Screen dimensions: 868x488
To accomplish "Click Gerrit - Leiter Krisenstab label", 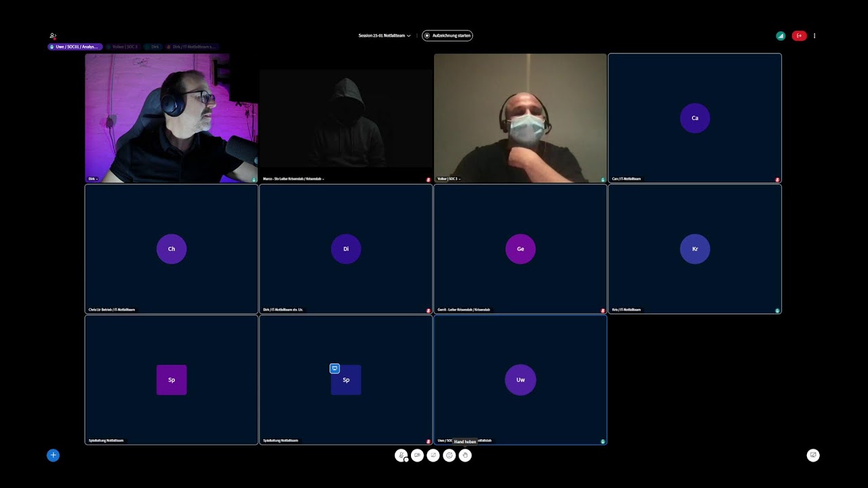I will (x=464, y=310).
